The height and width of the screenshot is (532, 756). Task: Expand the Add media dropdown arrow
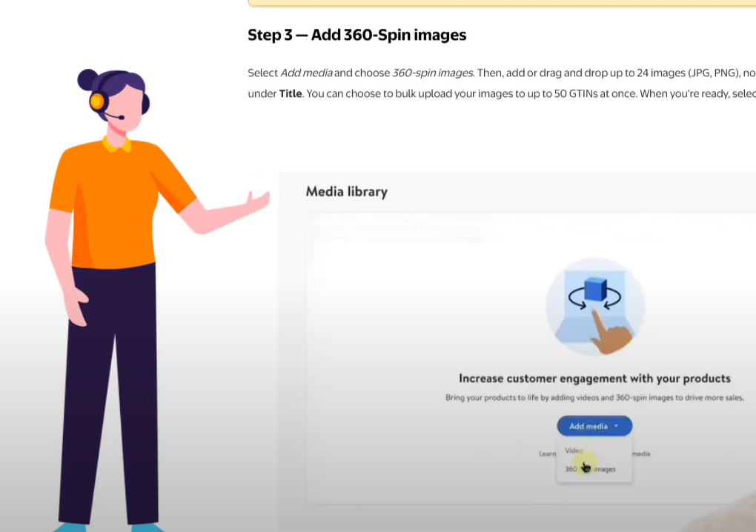[x=617, y=426]
